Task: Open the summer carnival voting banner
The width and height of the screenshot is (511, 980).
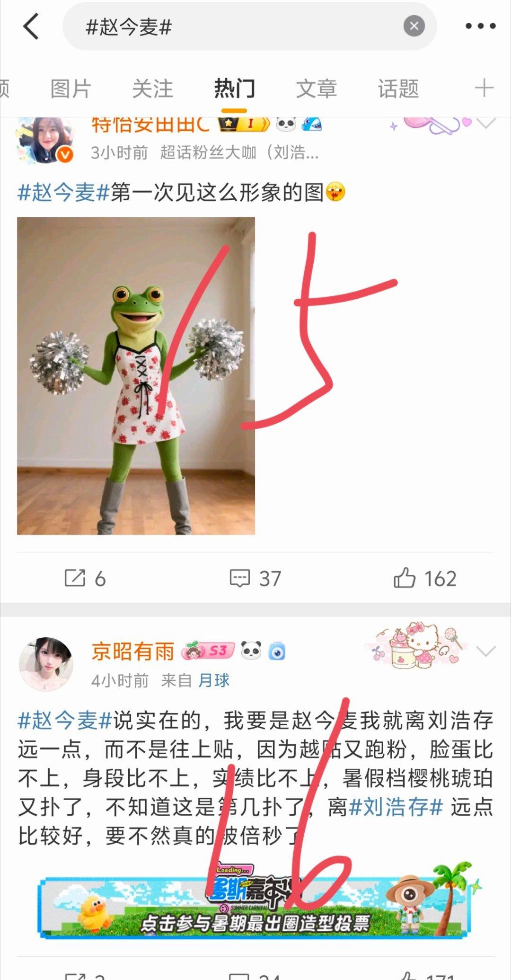Action: 255,905
